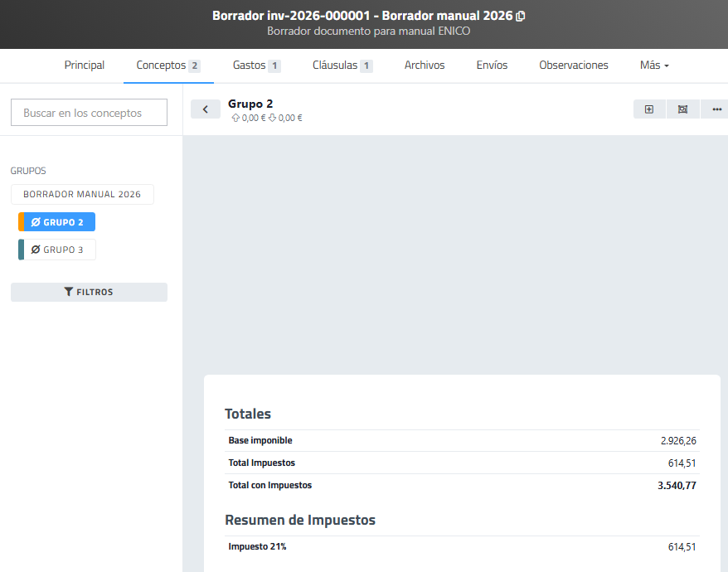Switch to the Principal tab
The width and height of the screenshot is (728, 572).
tap(85, 65)
